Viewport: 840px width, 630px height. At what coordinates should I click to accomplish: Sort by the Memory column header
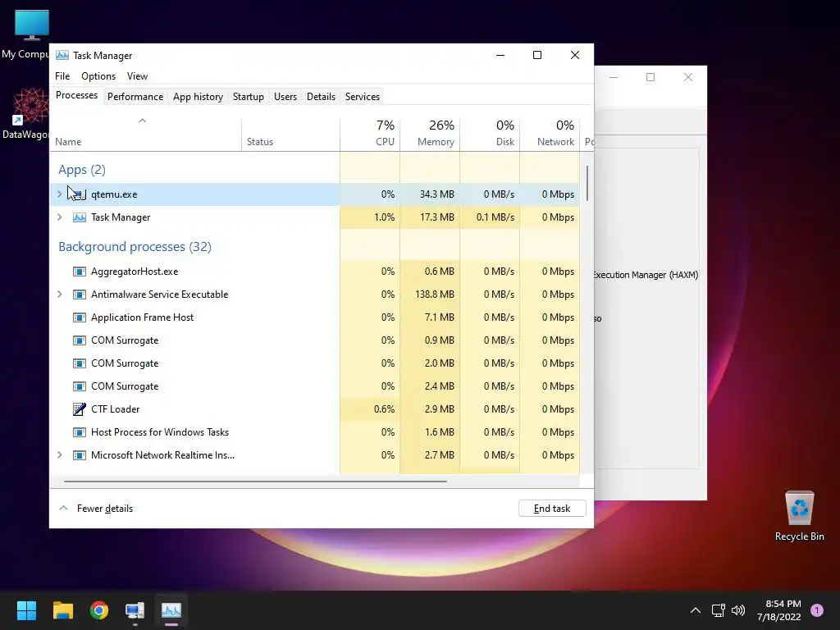click(x=430, y=134)
